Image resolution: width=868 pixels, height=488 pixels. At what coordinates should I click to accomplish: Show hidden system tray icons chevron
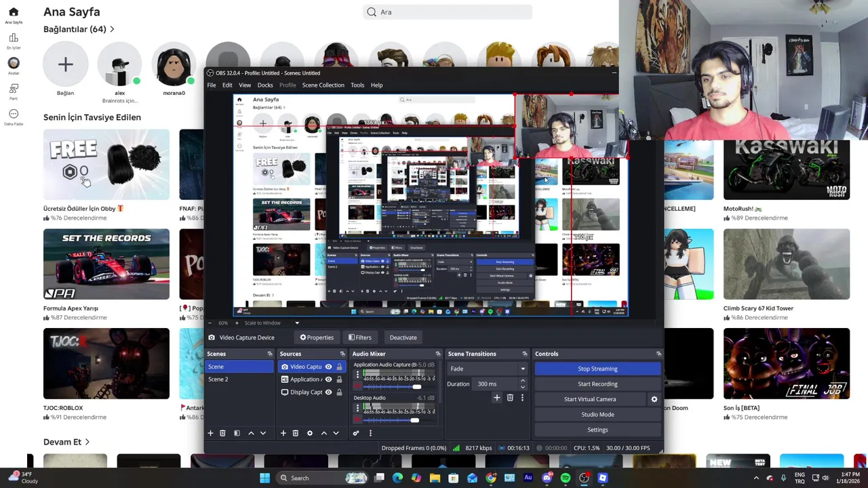pos(756,478)
